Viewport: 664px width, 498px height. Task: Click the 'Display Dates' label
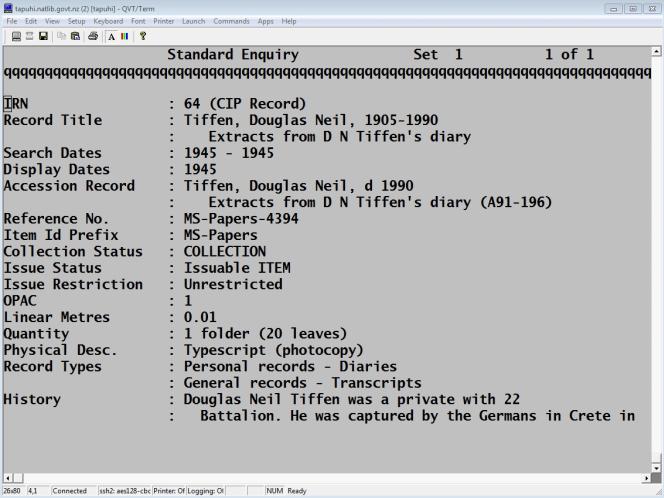57,169
